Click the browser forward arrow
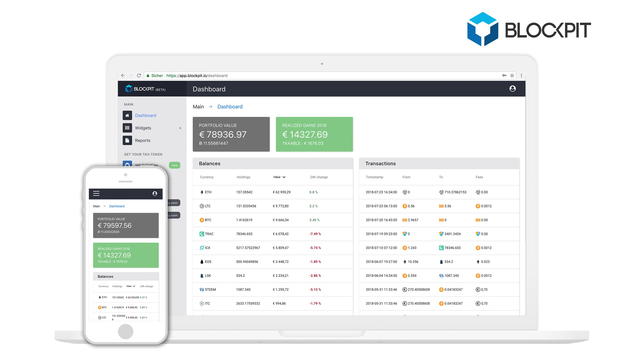 tap(131, 75)
